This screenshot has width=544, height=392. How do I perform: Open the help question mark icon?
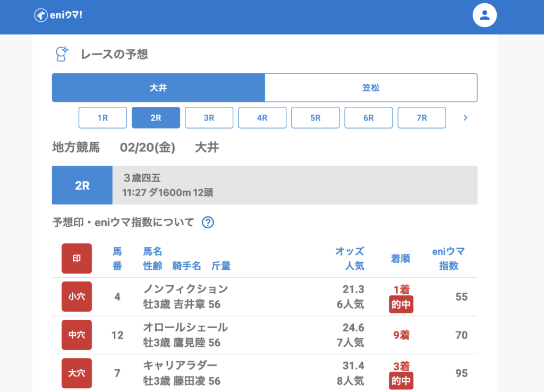click(x=208, y=223)
